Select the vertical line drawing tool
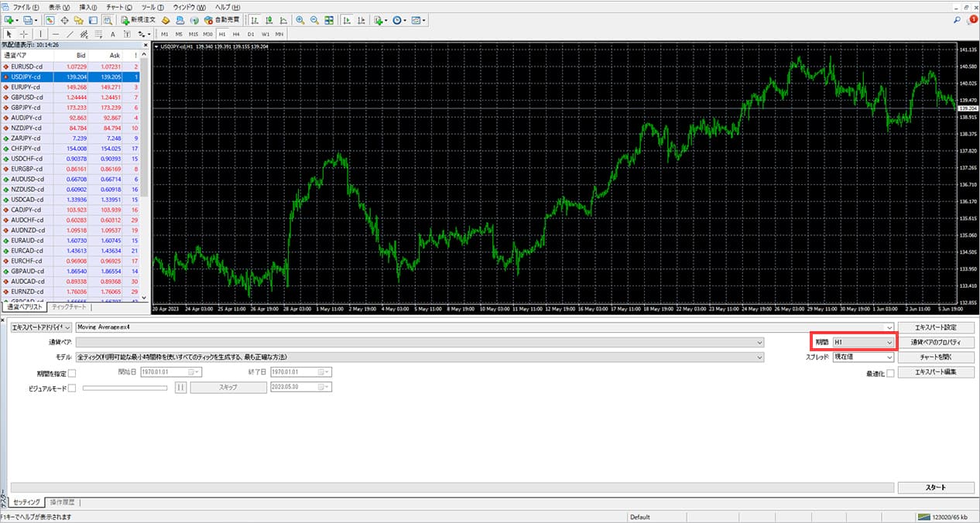This screenshot has height=523, width=980. tap(40, 34)
